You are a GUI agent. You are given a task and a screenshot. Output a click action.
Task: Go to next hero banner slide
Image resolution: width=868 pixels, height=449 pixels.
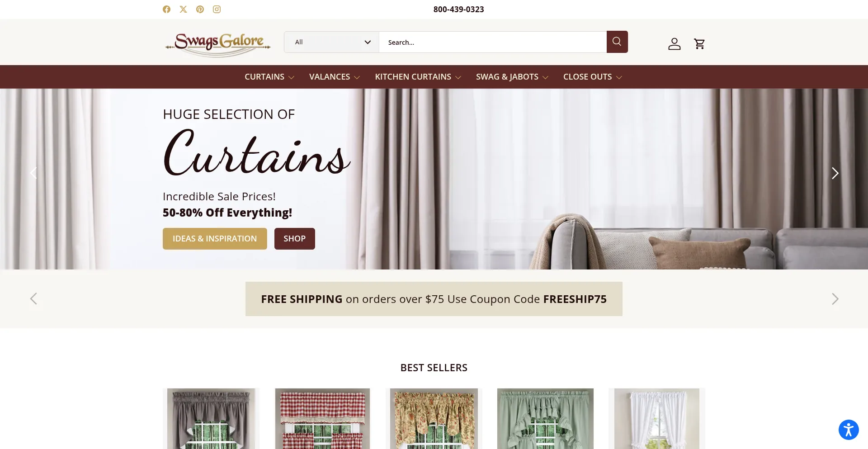pyautogui.click(x=835, y=173)
